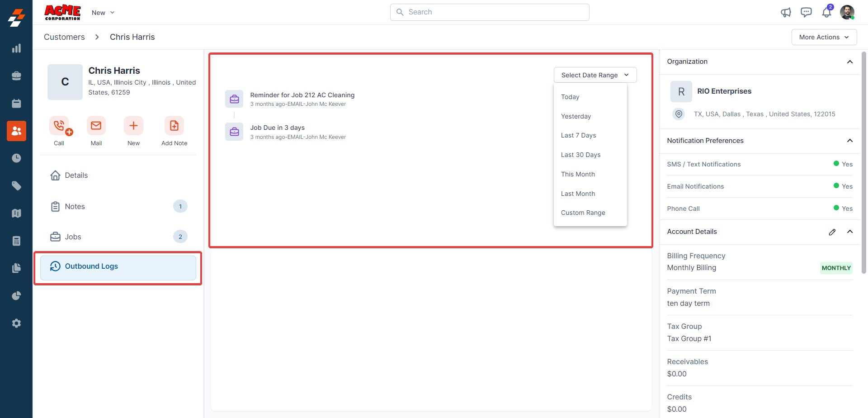This screenshot has height=418, width=868.
Task: Click the briefcase icon beside AC Cleaning reminder
Action: coord(234,99)
